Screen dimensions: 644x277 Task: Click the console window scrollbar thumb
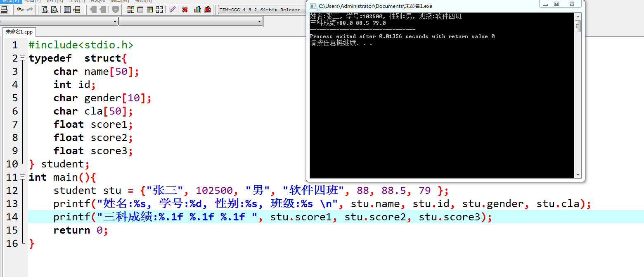pos(578,26)
